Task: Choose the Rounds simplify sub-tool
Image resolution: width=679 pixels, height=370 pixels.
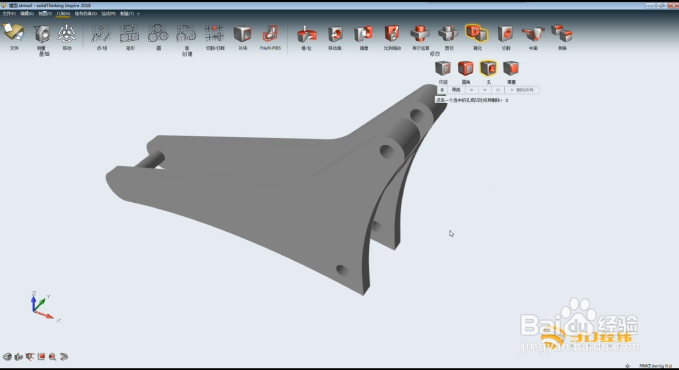Action: pos(466,71)
